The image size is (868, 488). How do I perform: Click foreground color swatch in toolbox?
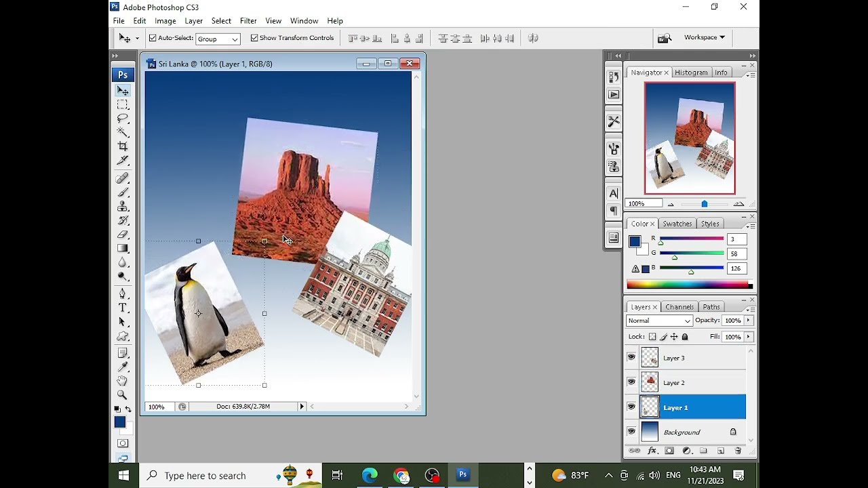click(119, 422)
